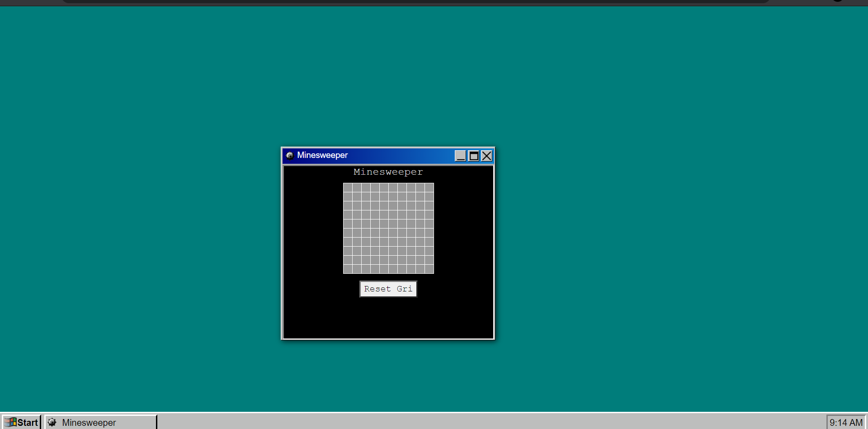Screen dimensions: 868x429
Task: Reveal the bottom-right corner cell of the grid
Action: point(429,269)
